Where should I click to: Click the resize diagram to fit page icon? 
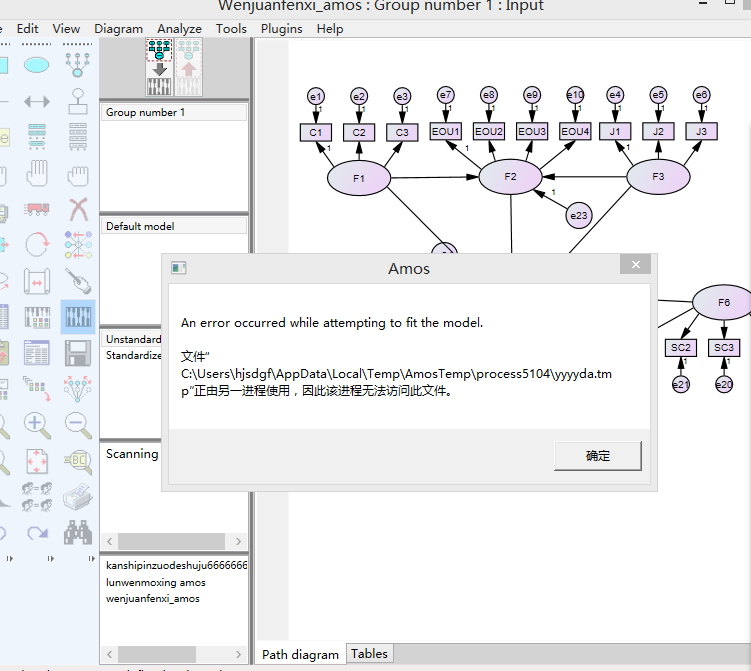36,461
